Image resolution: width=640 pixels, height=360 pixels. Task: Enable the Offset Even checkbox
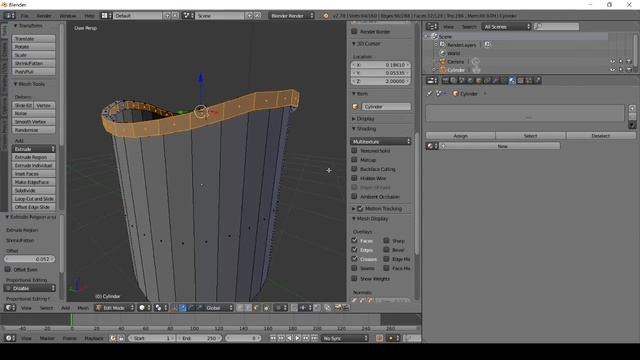[x=8, y=269]
